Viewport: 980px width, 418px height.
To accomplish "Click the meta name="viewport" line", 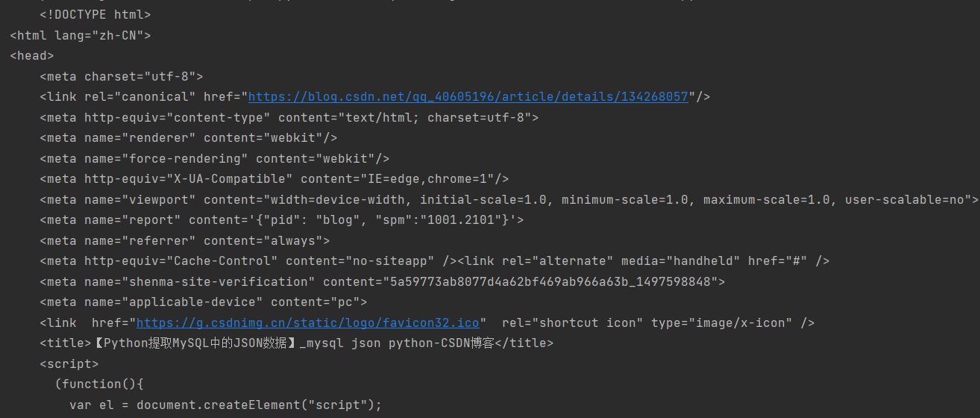I will [x=509, y=200].
